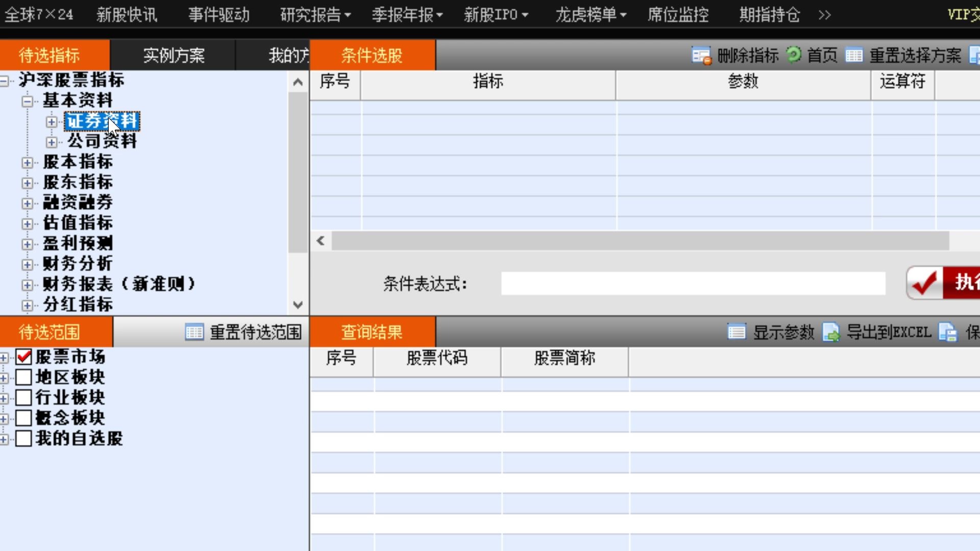Image resolution: width=980 pixels, height=551 pixels.
Task: Click the 首页 link label
Action: pyautogui.click(x=822, y=55)
